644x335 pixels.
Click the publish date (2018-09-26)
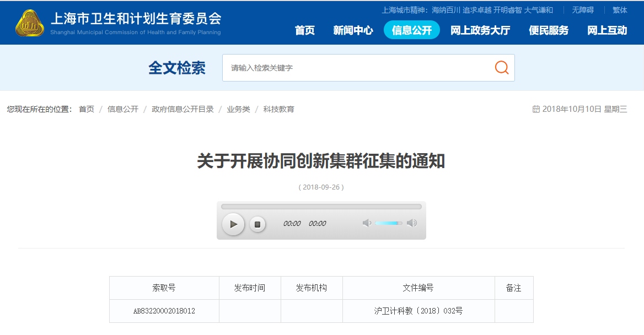tap(321, 187)
